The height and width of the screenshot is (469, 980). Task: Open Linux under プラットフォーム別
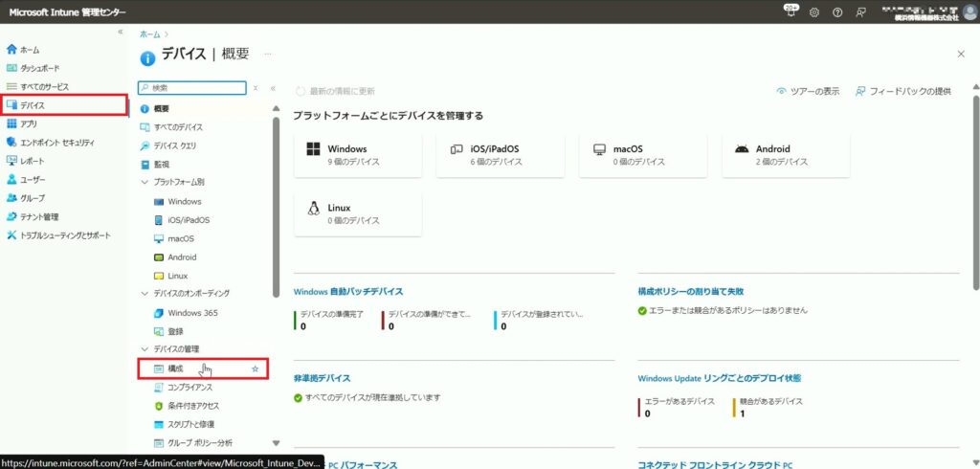pyautogui.click(x=170, y=276)
